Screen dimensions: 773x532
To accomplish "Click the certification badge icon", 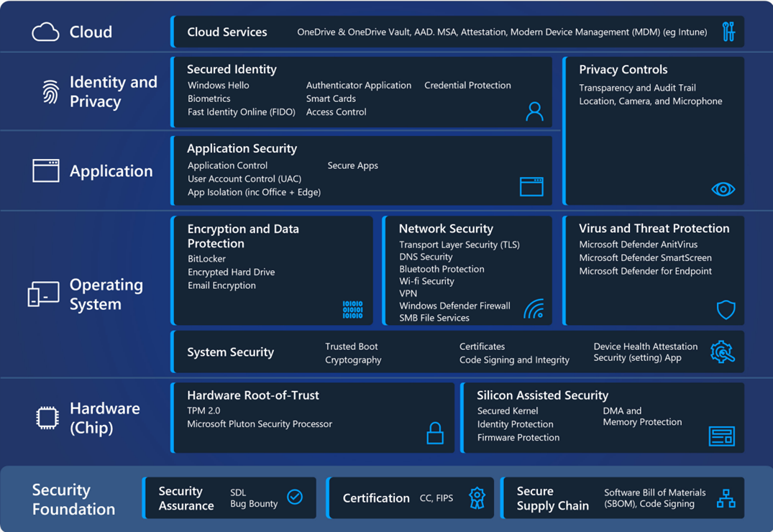I will coord(477,497).
